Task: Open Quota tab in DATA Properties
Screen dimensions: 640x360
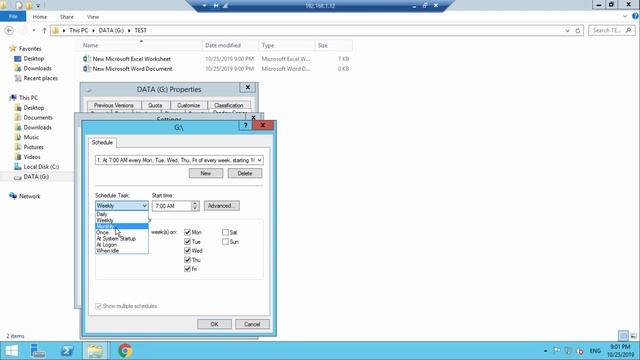Action: point(155,105)
